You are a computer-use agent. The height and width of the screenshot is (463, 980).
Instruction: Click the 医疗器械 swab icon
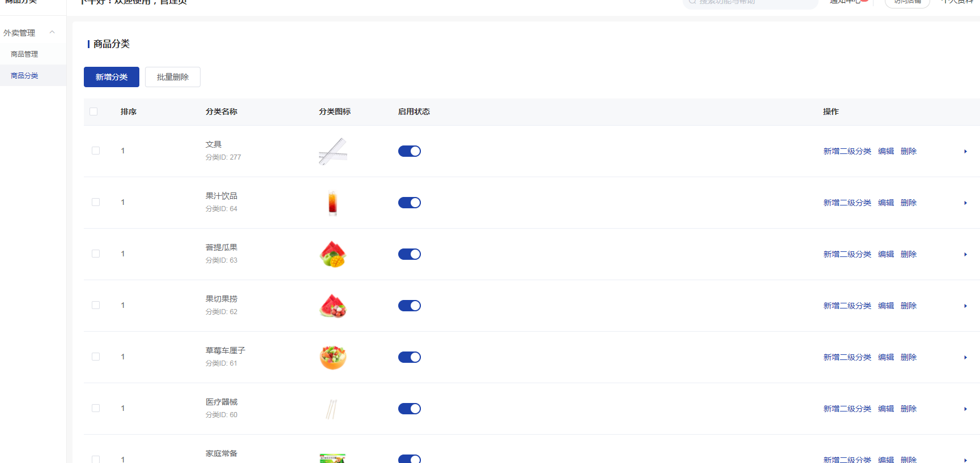[333, 409]
